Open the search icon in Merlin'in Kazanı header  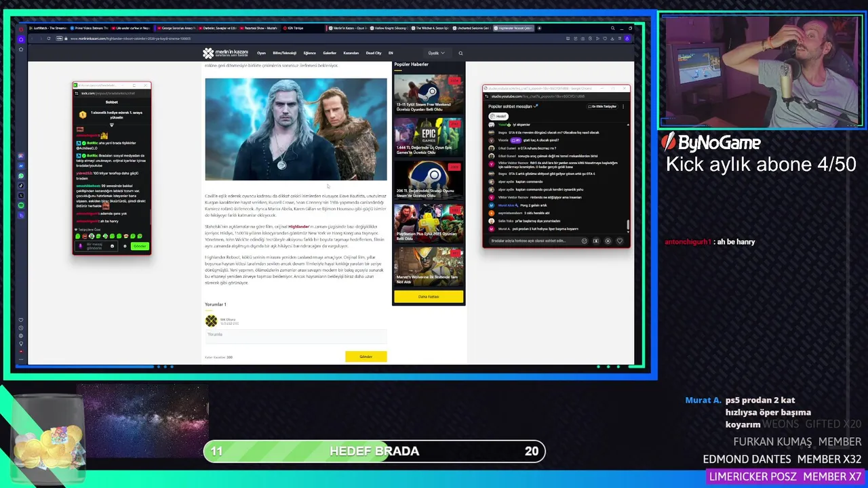pos(460,53)
